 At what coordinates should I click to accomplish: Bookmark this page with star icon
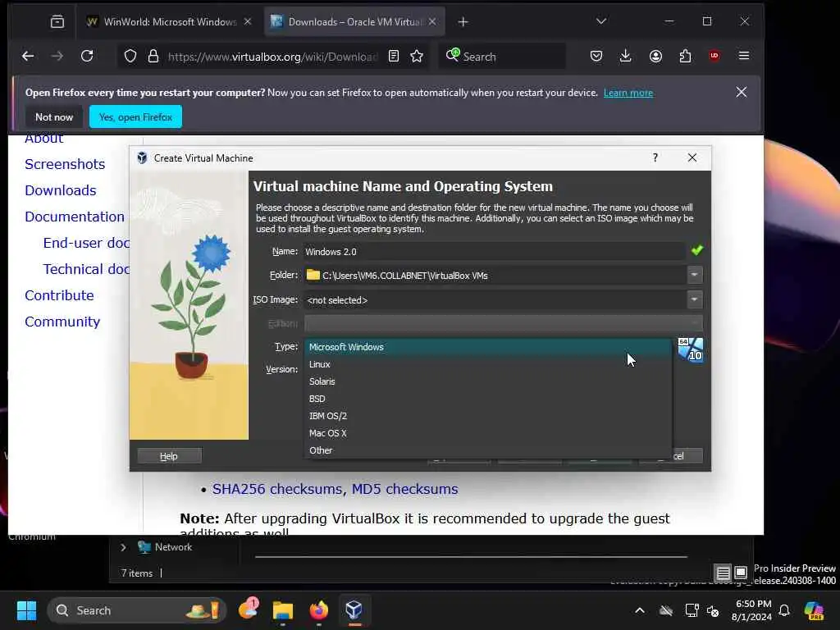point(417,57)
